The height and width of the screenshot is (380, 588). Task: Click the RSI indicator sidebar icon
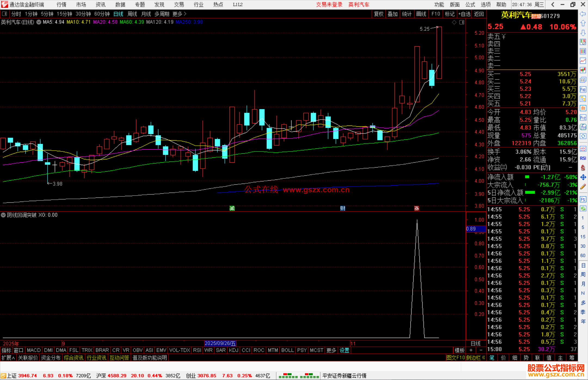tap(583, 158)
